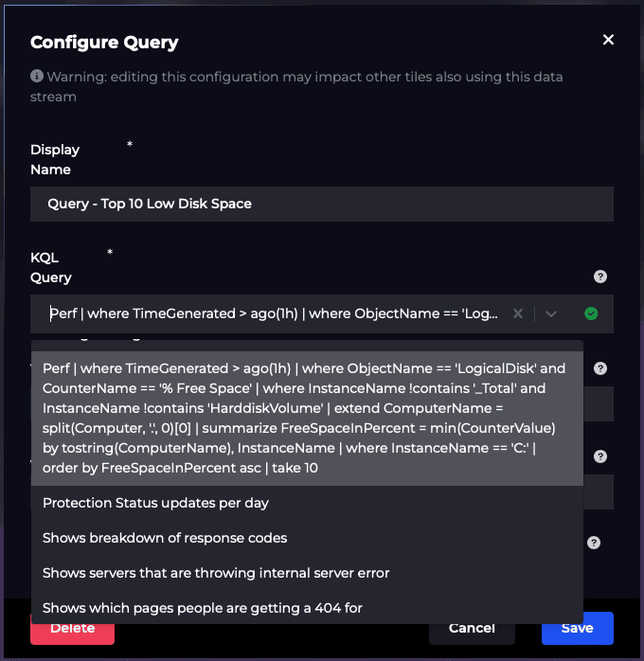This screenshot has height=661, width=644.
Task: Choose 'Protection Status updates per day' option
Action: [x=155, y=503]
